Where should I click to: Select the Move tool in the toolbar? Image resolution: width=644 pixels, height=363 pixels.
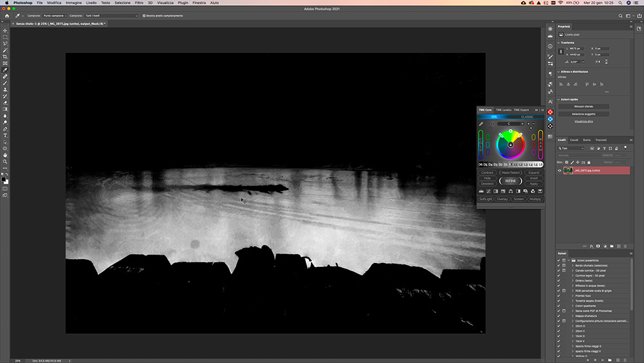(x=5, y=30)
